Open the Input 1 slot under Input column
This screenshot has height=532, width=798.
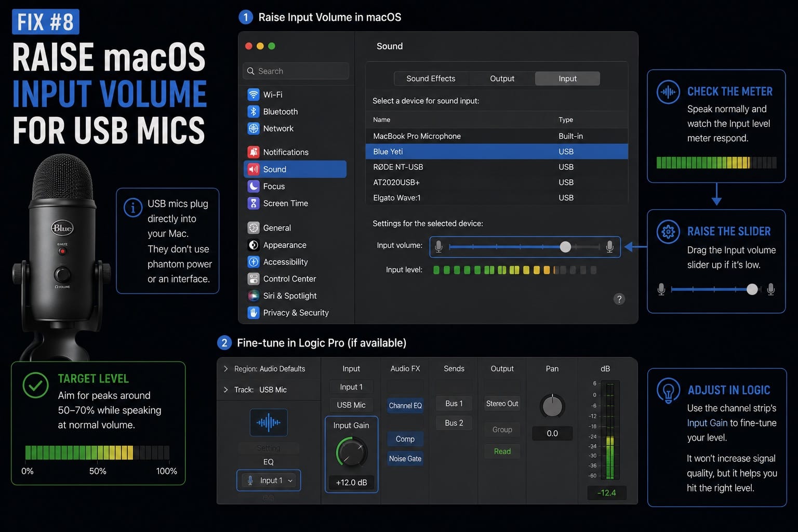(351, 387)
